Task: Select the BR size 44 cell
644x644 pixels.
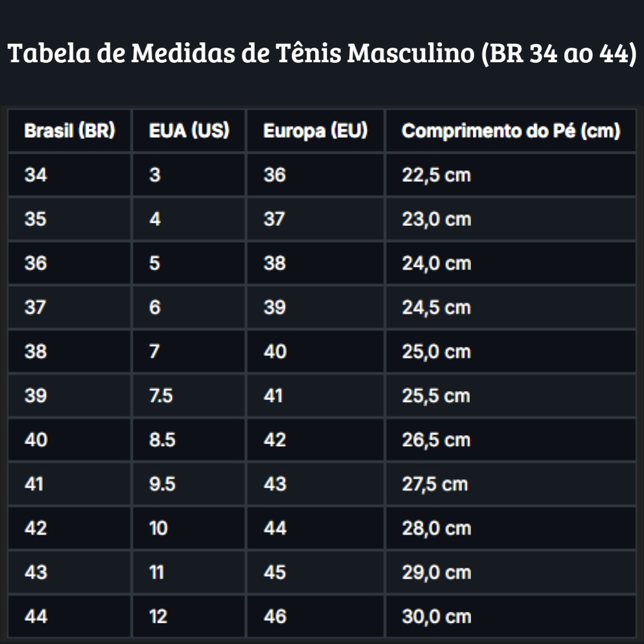Action: click(69, 616)
